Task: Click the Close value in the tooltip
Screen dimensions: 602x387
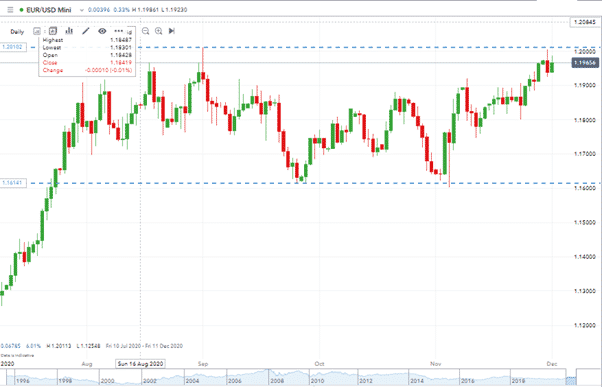Action: pyautogui.click(x=121, y=63)
